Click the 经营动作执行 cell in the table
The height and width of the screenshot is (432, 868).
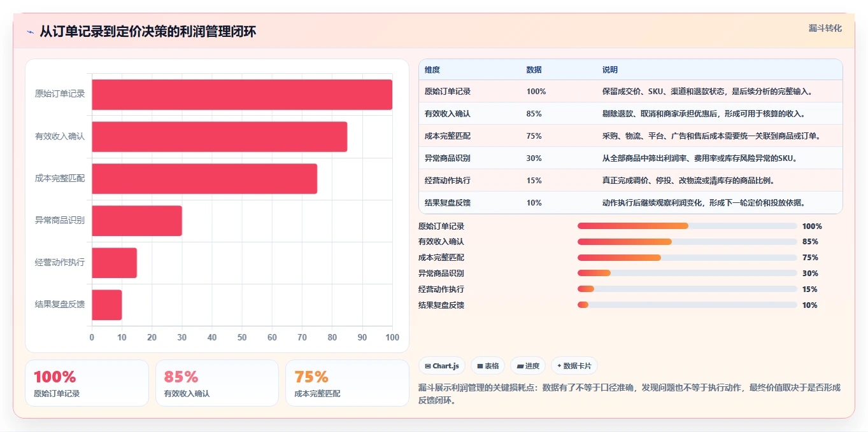coord(448,181)
